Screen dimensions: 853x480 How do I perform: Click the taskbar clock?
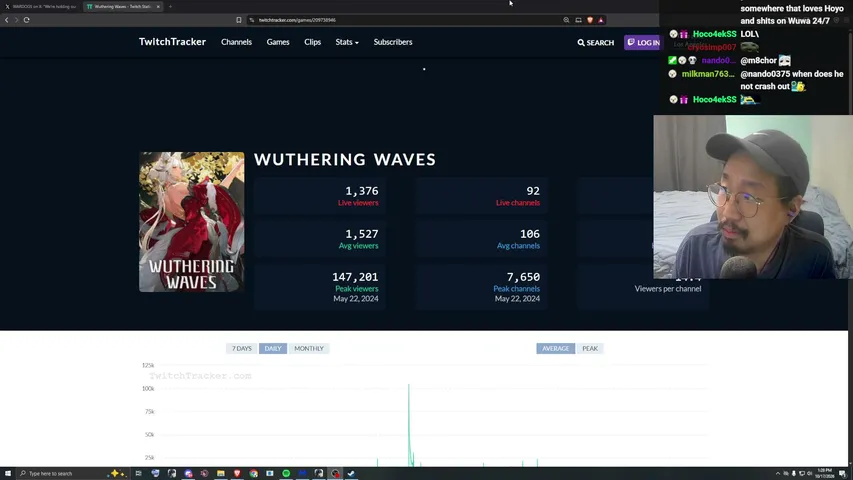(825, 473)
